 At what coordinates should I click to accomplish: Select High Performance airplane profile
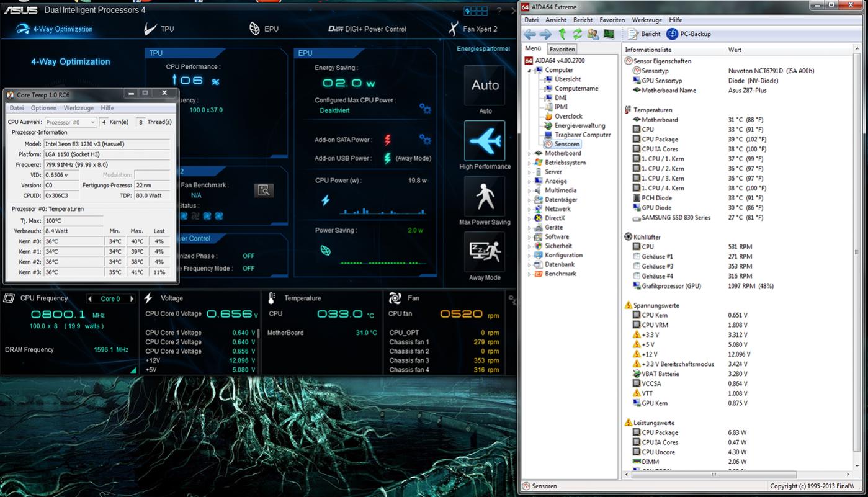(x=485, y=141)
